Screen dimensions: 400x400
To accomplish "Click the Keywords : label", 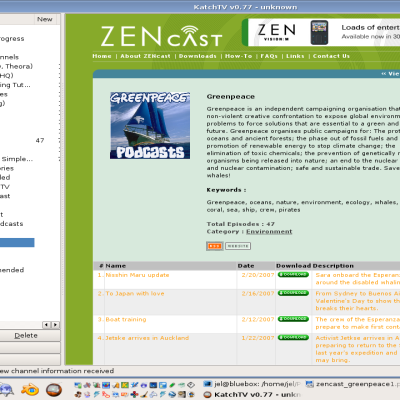I will click(226, 190).
